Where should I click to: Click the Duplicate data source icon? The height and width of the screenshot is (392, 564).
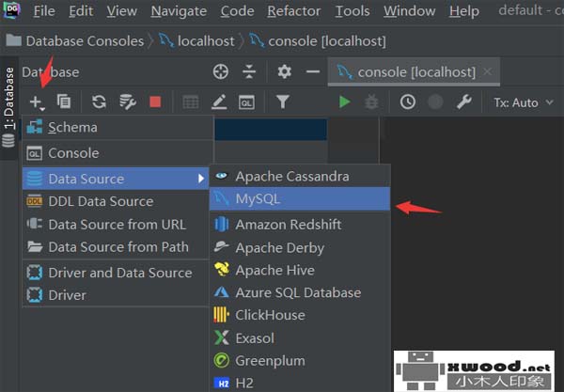pyautogui.click(x=64, y=102)
